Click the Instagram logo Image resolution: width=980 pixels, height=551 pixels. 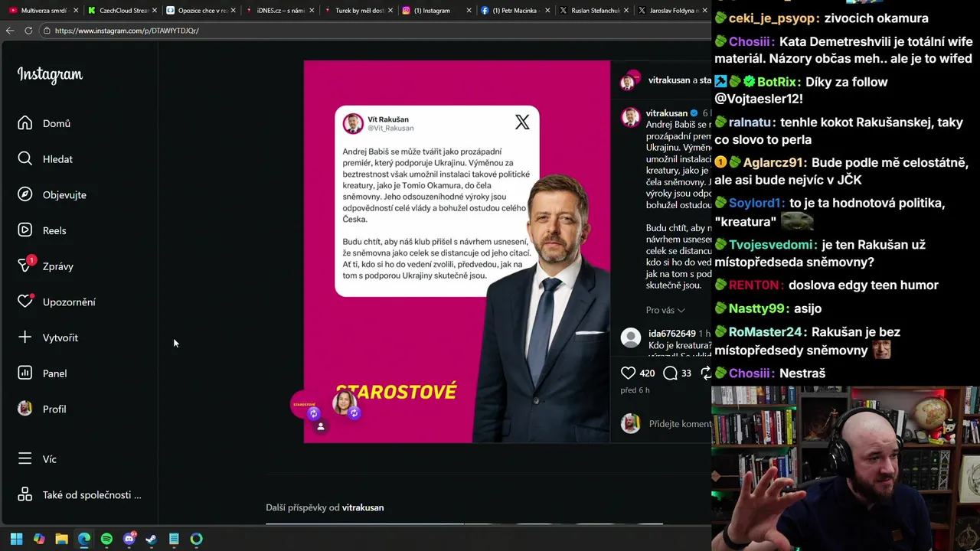click(50, 75)
